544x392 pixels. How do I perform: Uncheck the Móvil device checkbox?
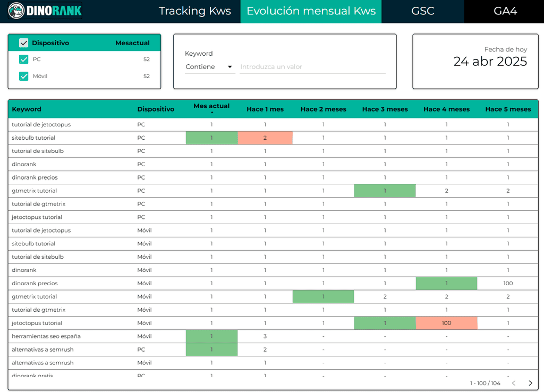(23, 76)
